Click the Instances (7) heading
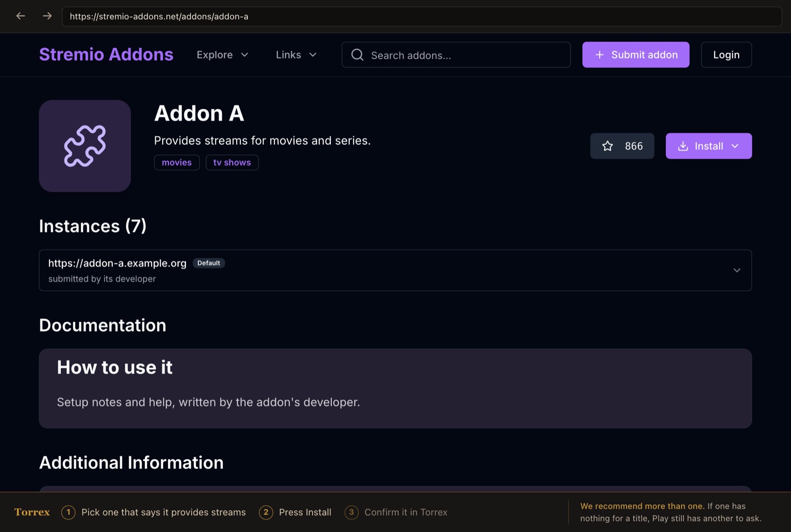 pos(93,226)
